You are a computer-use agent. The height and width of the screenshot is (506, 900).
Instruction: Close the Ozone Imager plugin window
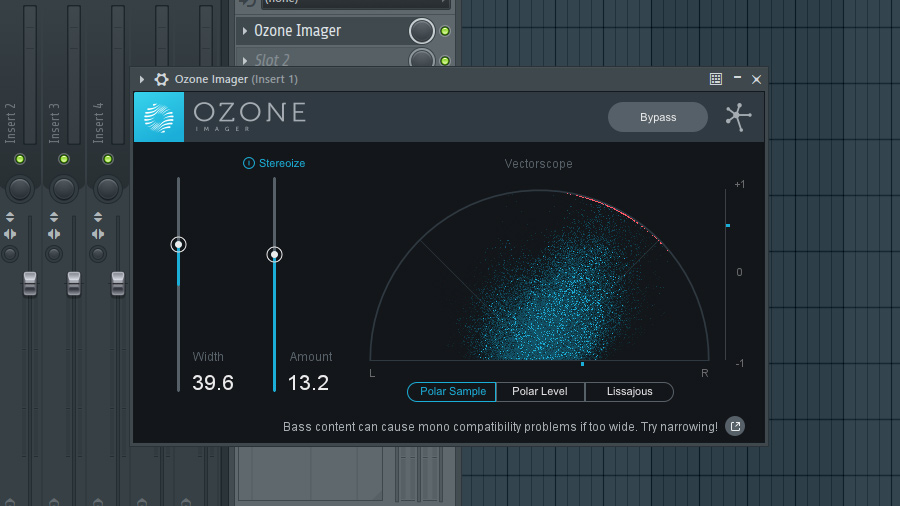click(x=757, y=80)
